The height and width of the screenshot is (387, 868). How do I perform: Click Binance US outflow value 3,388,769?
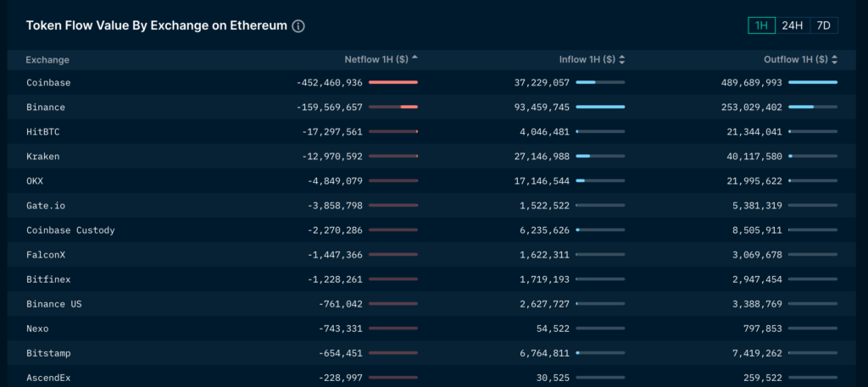(x=757, y=304)
